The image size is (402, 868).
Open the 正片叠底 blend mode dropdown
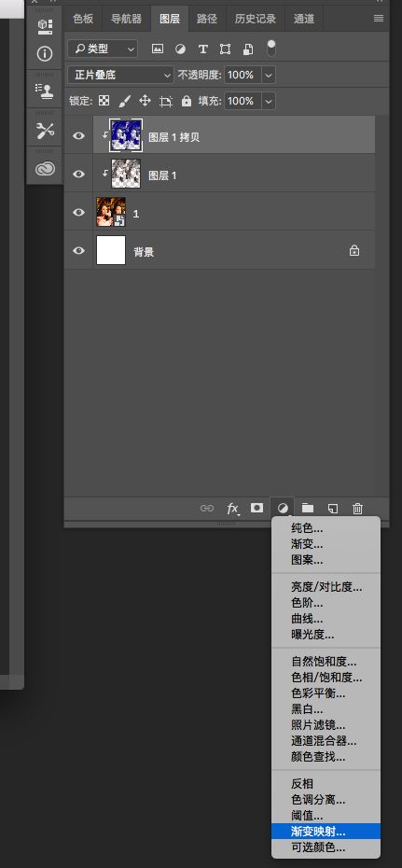[120, 75]
